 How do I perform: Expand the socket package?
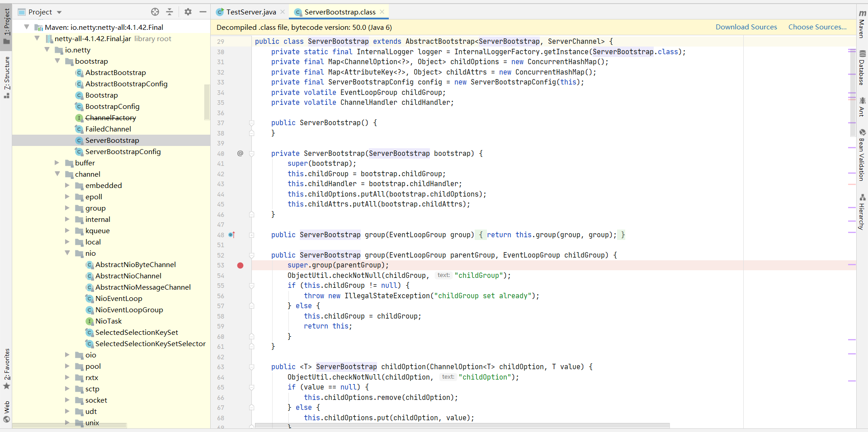(67, 400)
